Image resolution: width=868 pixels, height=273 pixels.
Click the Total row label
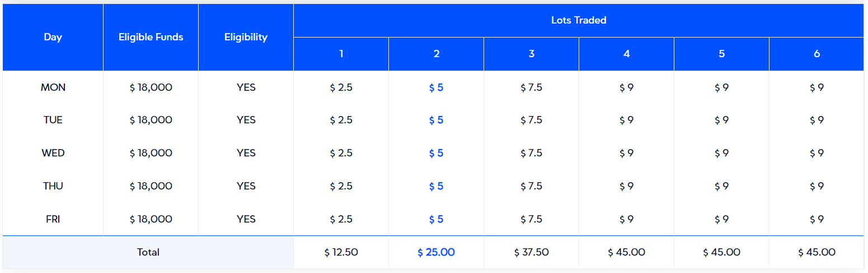pos(148,252)
